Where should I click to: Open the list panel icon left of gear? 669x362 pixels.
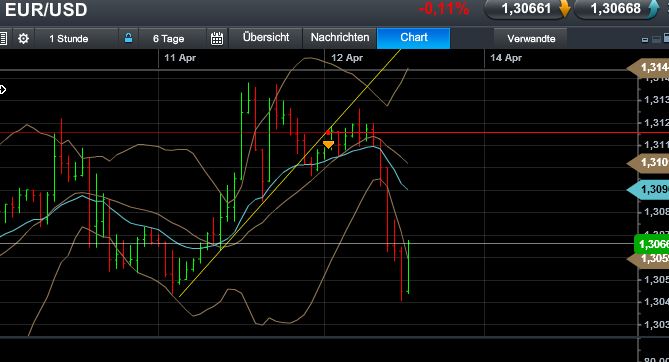pos(3,38)
